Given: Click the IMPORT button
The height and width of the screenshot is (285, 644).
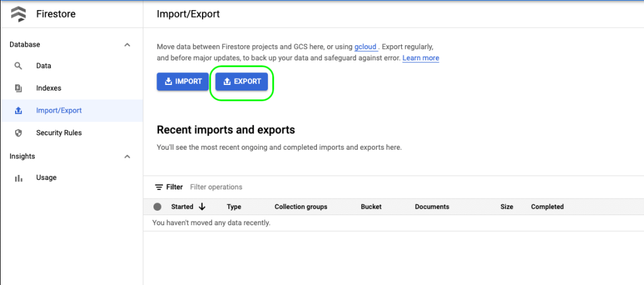Looking at the screenshot, I should coord(183,82).
